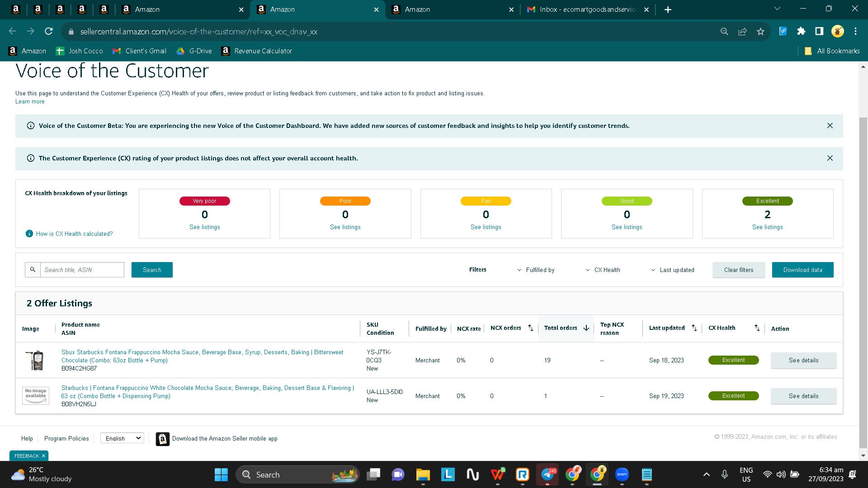This screenshot has width=868, height=488.
Task: Sort by Last updated arrows
Action: (x=694, y=328)
